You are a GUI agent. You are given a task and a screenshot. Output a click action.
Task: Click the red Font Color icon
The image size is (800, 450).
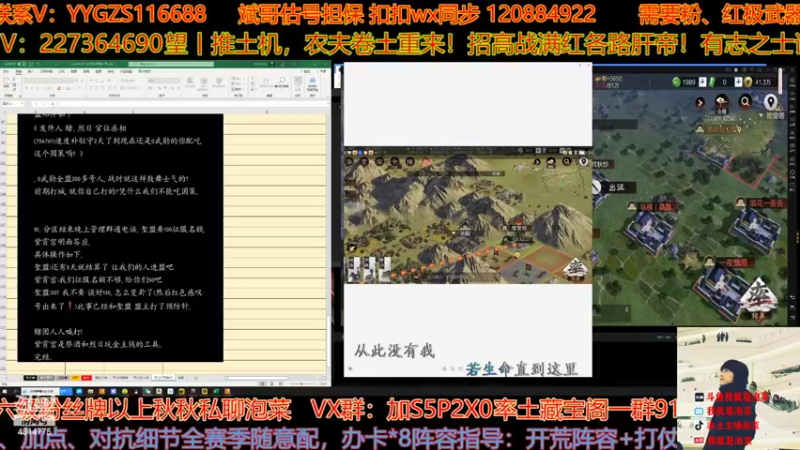pos(67,88)
